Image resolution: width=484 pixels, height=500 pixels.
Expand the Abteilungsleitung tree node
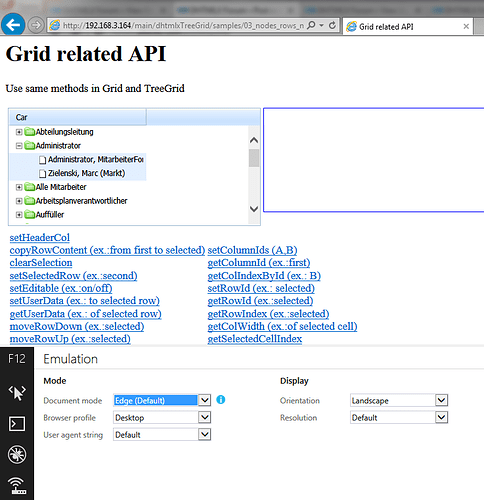[x=19, y=132]
